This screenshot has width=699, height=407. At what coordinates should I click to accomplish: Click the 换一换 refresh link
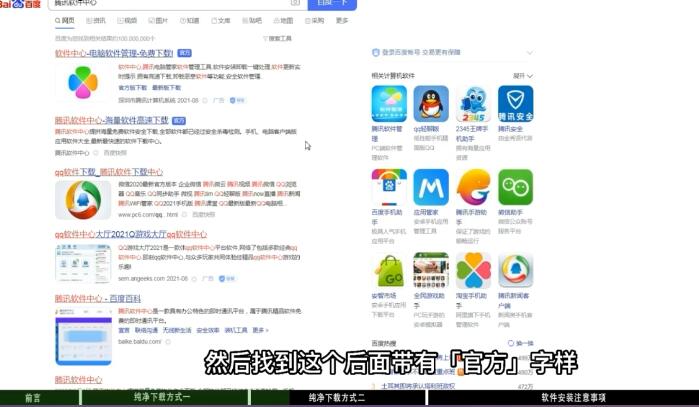click(521, 343)
